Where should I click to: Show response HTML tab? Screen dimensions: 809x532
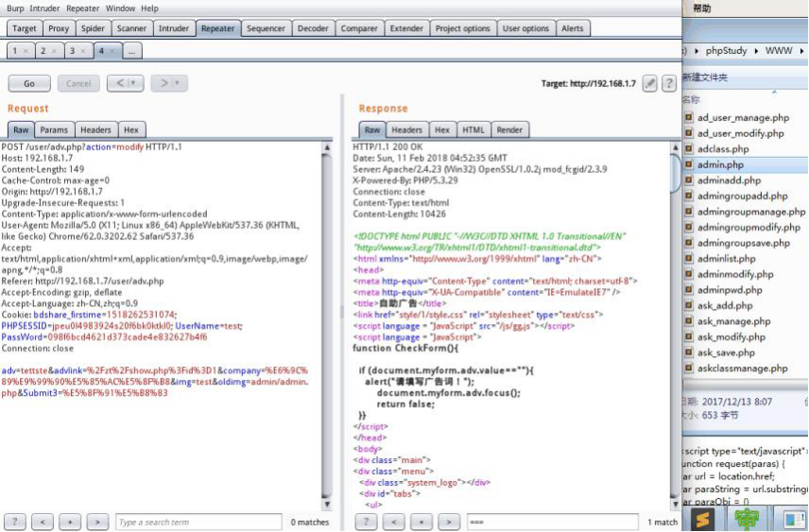pyautogui.click(x=473, y=129)
